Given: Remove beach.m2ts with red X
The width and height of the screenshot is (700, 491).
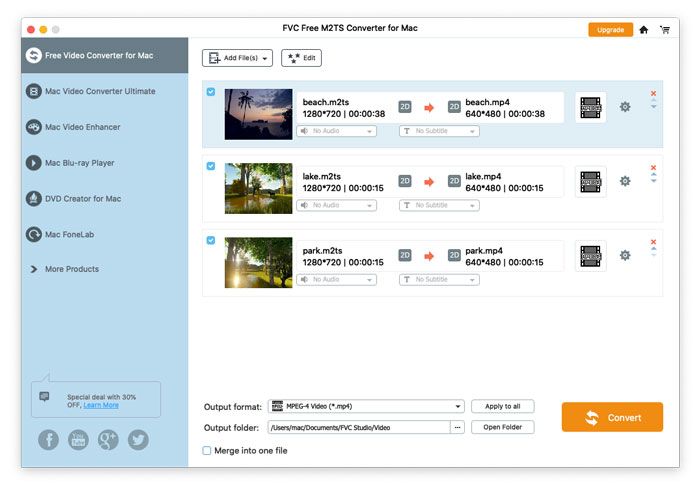Looking at the screenshot, I should [x=653, y=93].
